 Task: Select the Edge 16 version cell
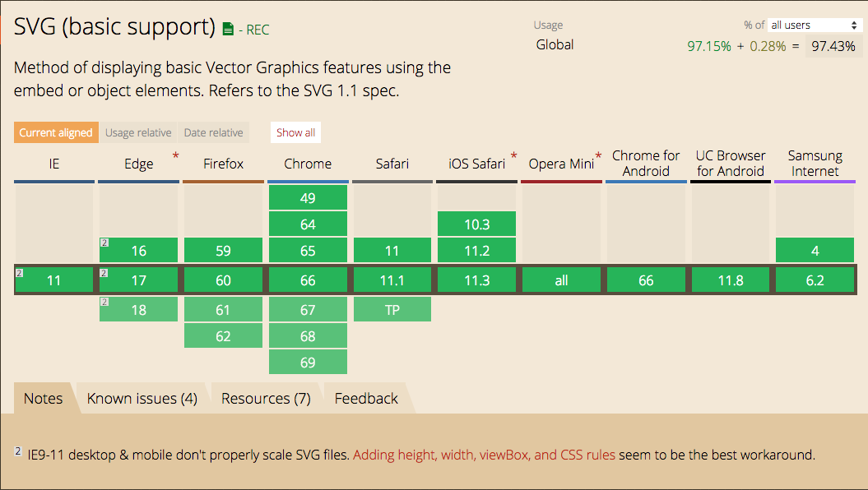138,250
